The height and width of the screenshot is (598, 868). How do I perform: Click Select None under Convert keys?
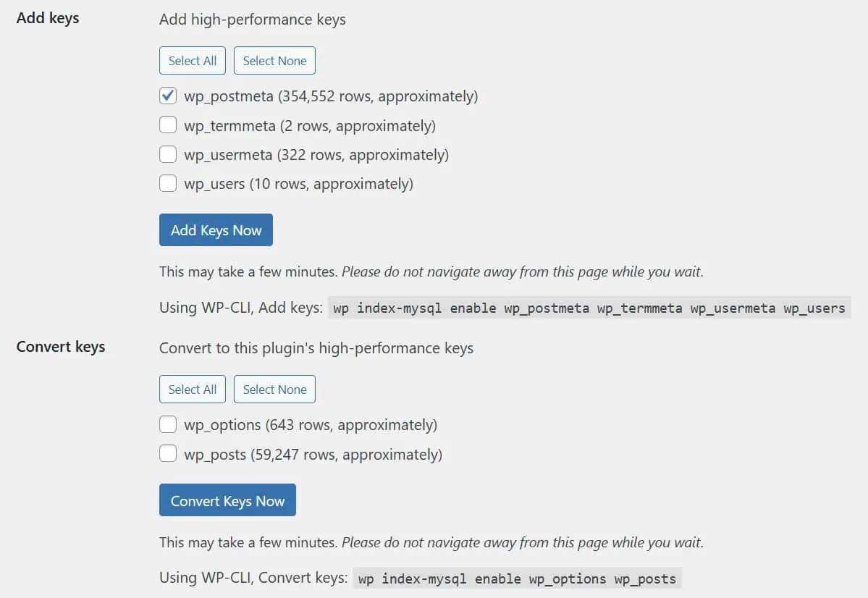tap(274, 389)
